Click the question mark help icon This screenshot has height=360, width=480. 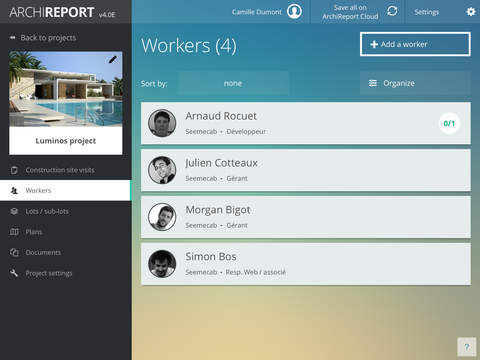click(467, 347)
